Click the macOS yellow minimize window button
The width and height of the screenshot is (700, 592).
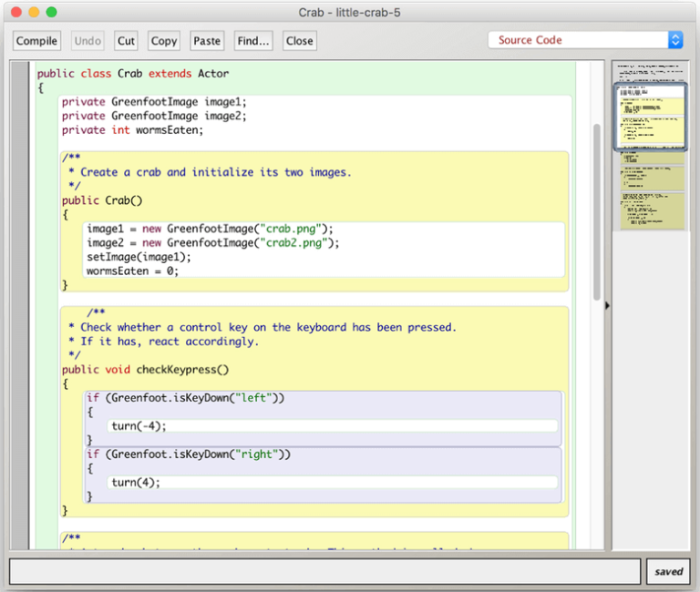click(x=34, y=13)
